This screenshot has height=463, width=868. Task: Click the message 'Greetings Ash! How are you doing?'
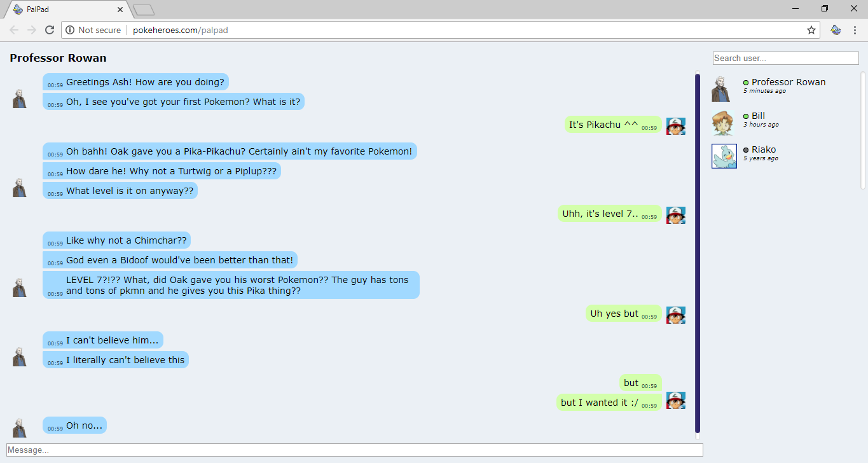[x=135, y=82]
